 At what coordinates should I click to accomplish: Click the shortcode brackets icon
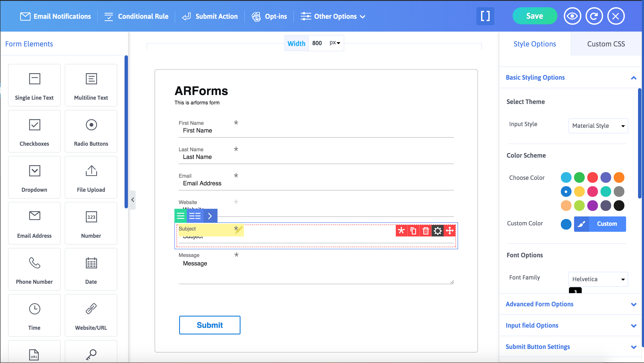tap(485, 16)
